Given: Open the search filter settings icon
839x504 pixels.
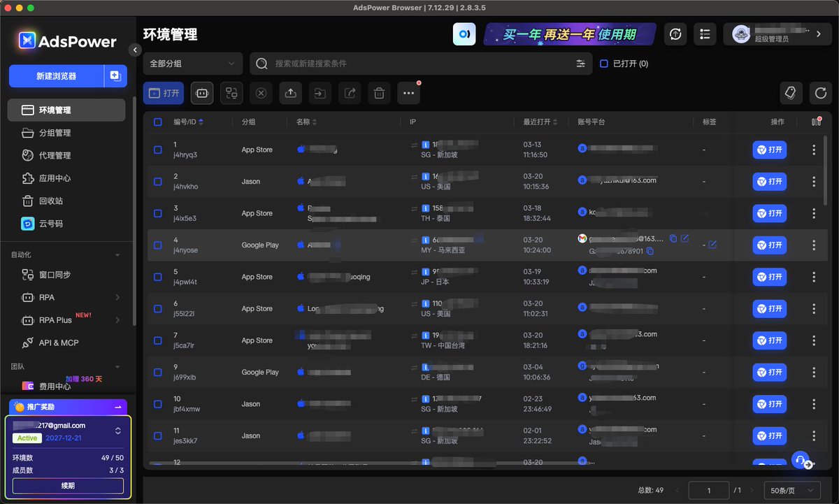Looking at the screenshot, I should tap(580, 64).
